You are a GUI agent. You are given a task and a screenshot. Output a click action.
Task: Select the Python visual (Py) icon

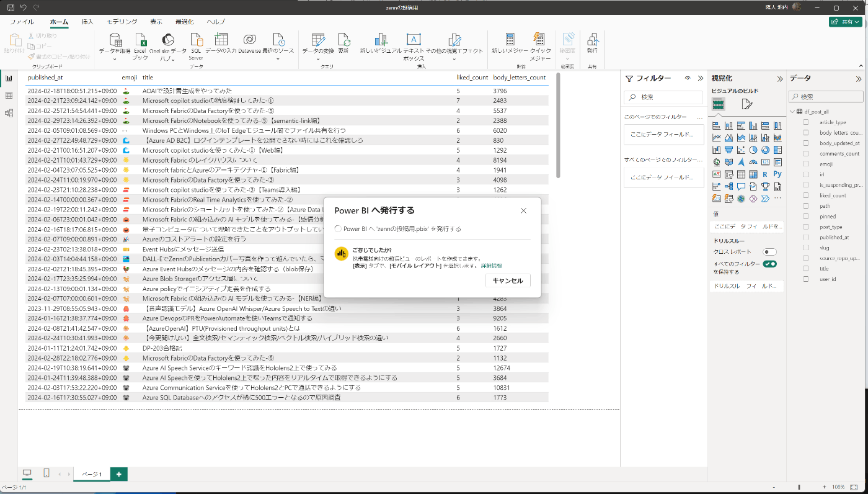tap(777, 174)
